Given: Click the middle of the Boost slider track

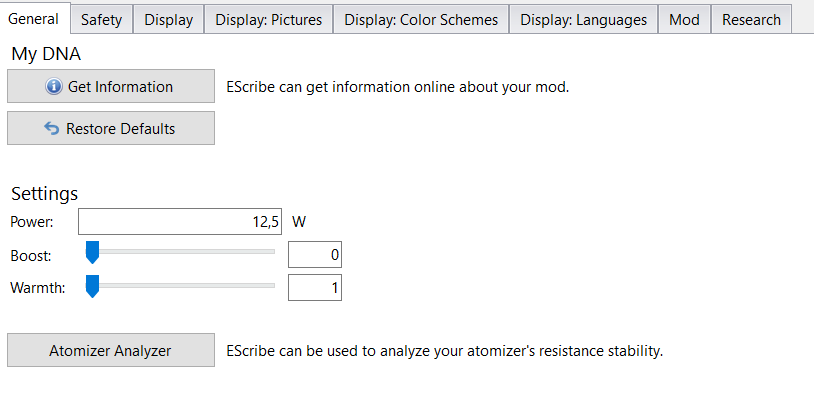Looking at the screenshot, I should 182,252.
